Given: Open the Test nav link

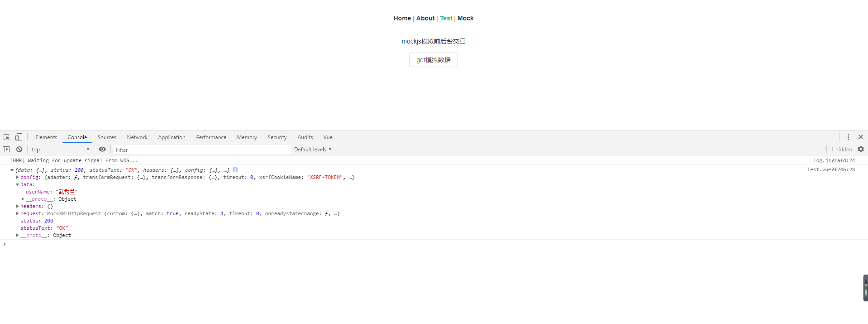Looking at the screenshot, I should [446, 18].
